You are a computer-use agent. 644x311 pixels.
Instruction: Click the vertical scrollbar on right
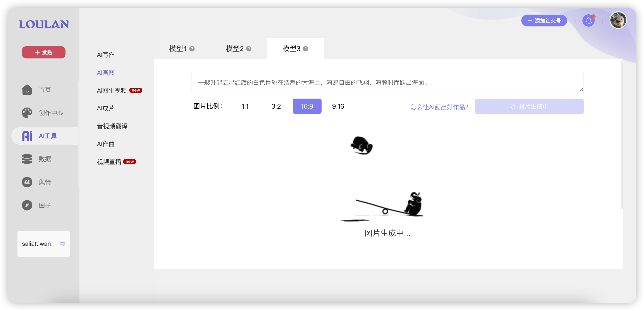click(x=622, y=135)
